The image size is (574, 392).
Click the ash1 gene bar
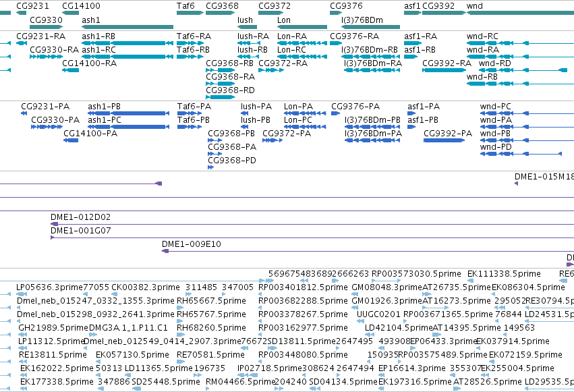pos(127,27)
